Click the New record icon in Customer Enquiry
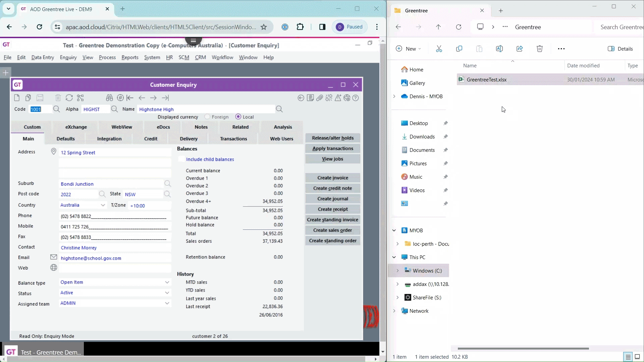This screenshot has width=644, height=362. [x=17, y=98]
